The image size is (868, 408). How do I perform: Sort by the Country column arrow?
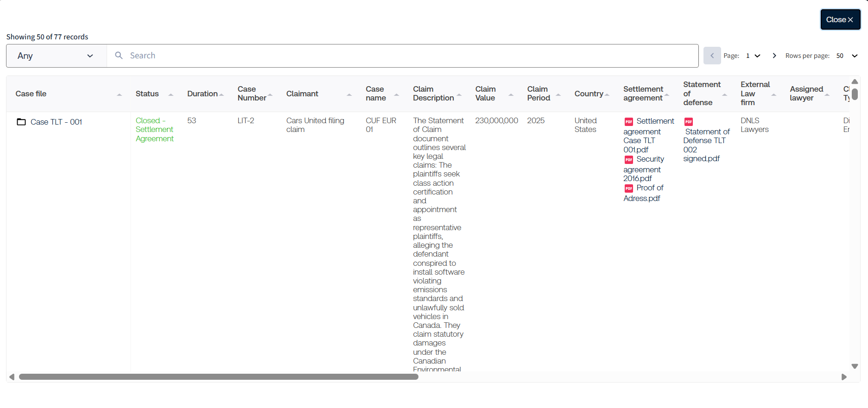[x=607, y=94]
